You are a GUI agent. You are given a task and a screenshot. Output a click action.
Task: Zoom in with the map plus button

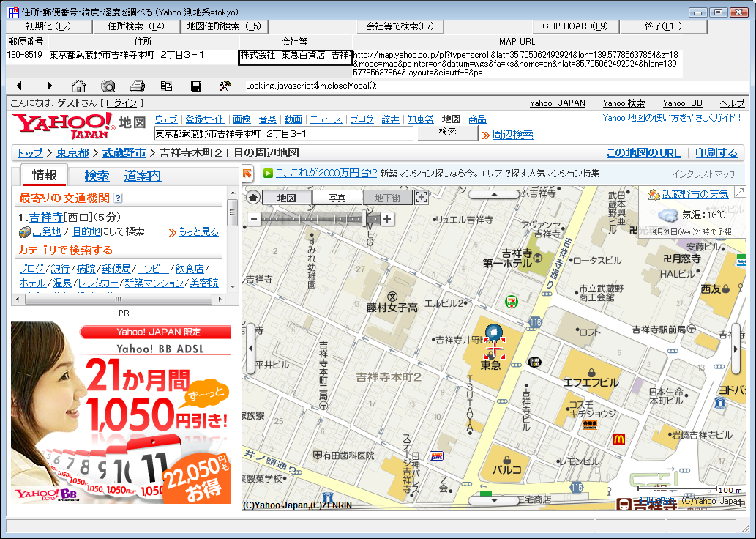pyautogui.click(x=386, y=219)
